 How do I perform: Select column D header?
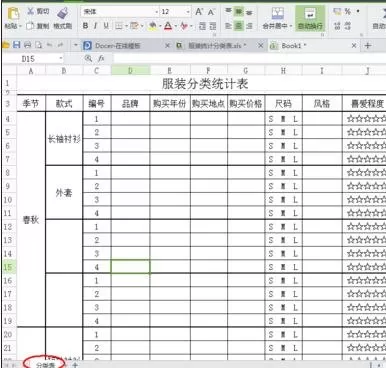(x=130, y=71)
